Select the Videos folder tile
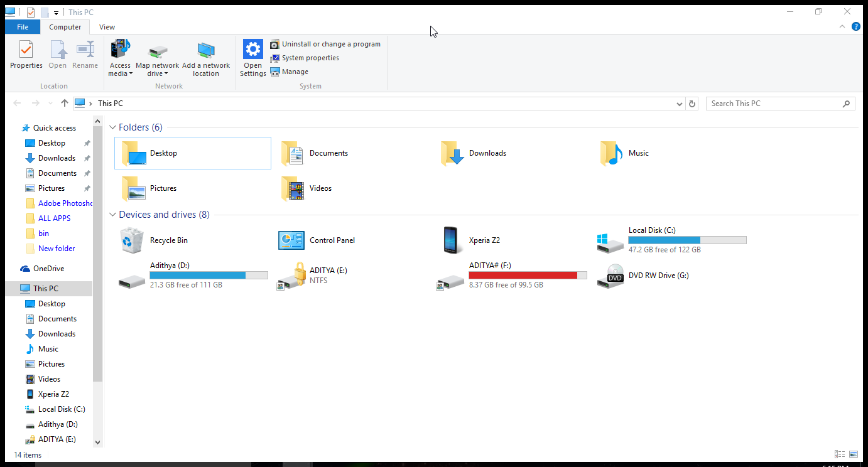The height and width of the screenshot is (467, 868). coord(352,188)
